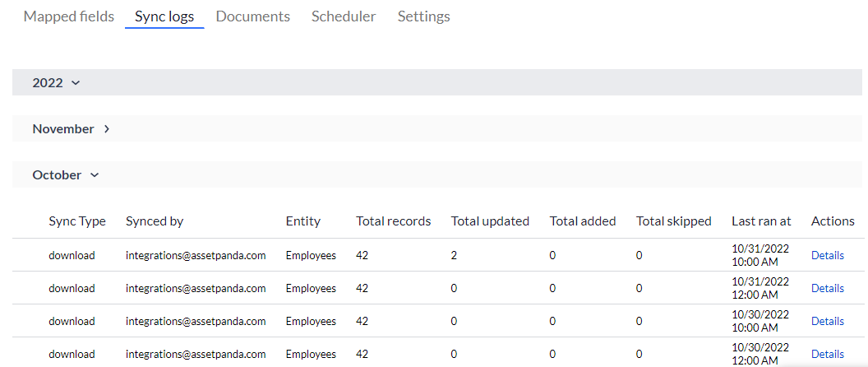Go to the Scheduler tab
Screen dimensions: 868x367
coord(344,16)
